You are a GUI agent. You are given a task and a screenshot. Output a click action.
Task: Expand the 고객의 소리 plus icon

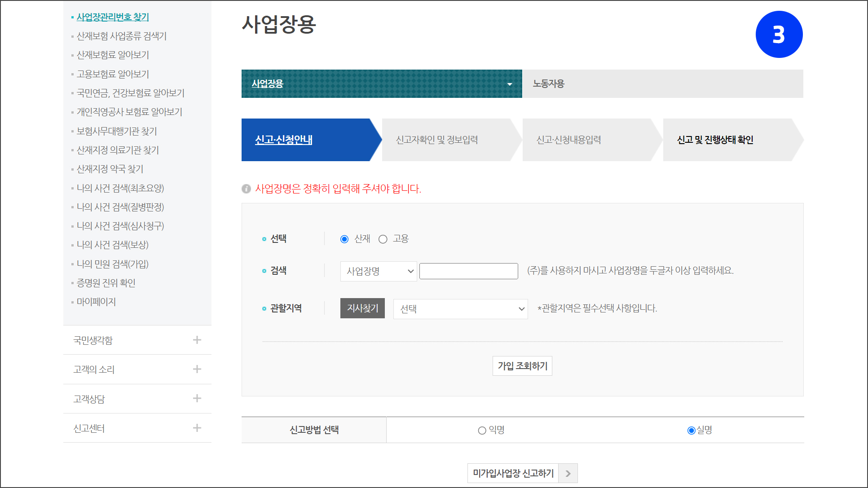coord(197,369)
